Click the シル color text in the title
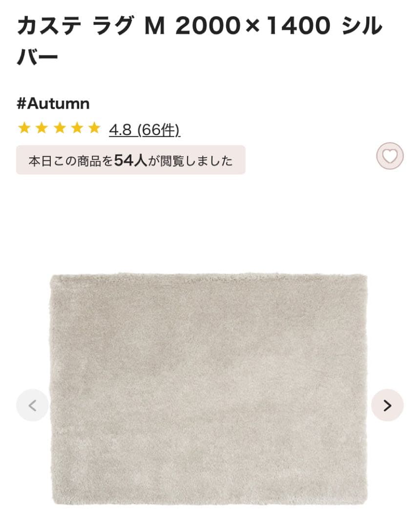Screen dimensions: 420x528 click(x=362, y=25)
